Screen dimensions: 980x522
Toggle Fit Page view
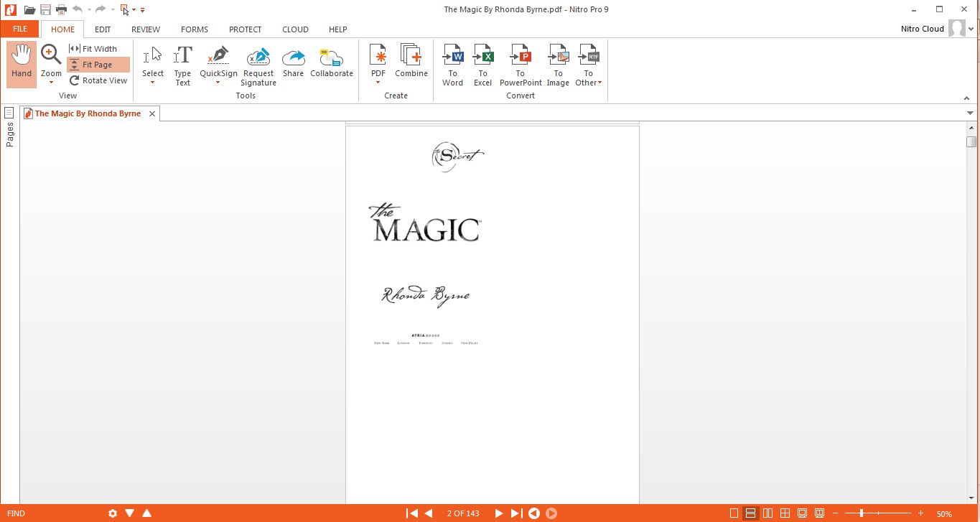click(98, 65)
